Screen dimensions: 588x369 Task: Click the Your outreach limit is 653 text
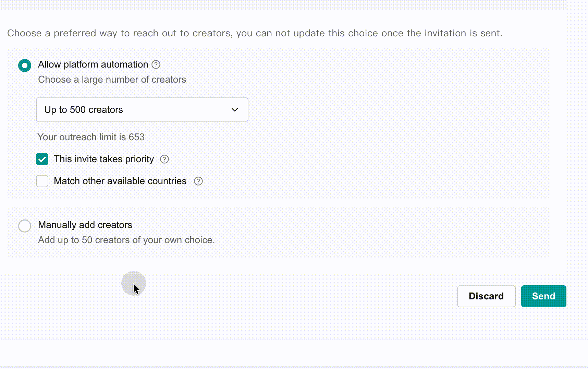coord(91,137)
